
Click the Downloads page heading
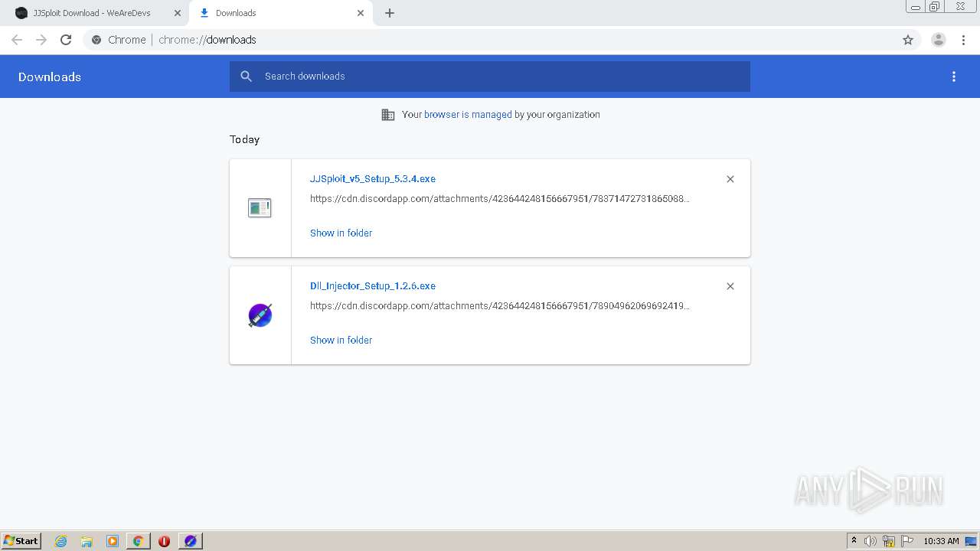[50, 77]
